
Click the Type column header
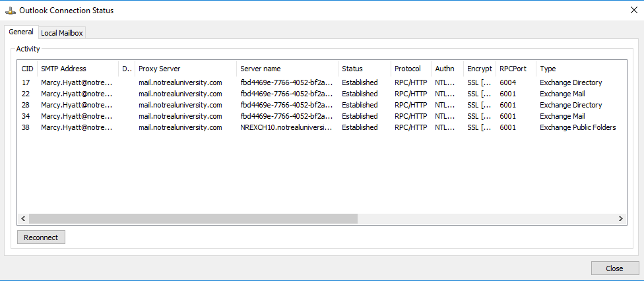[581, 69]
